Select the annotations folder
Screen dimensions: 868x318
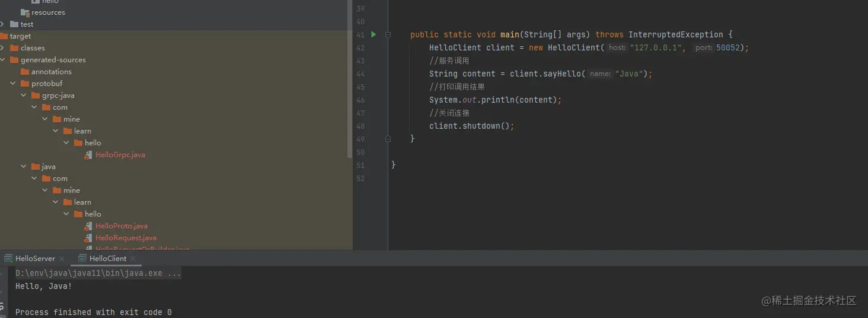(52, 72)
